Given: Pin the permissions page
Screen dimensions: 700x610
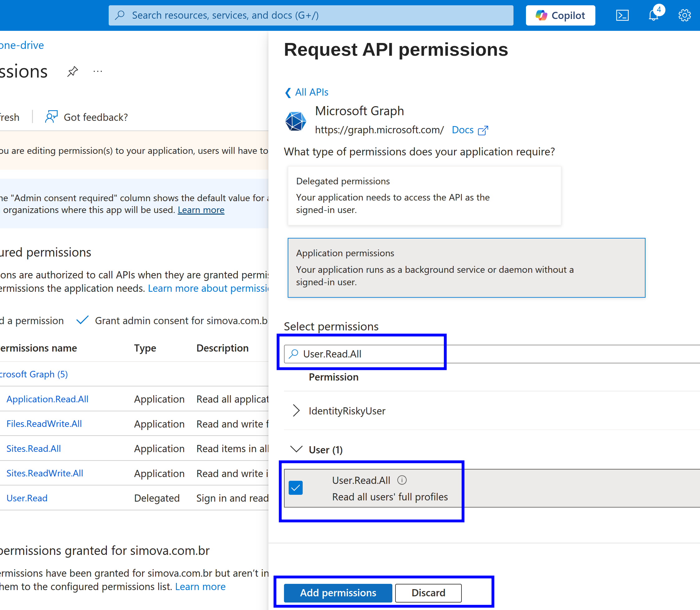Looking at the screenshot, I should coord(73,72).
